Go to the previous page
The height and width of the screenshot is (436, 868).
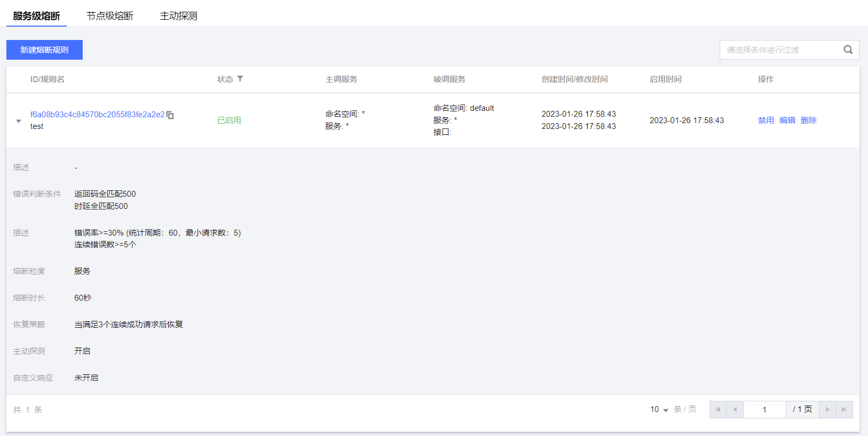coord(735,409)
